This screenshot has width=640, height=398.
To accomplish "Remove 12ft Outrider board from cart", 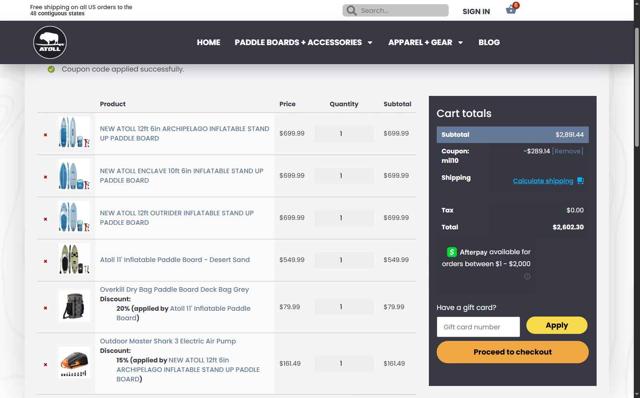I will (x=45, y=219).
